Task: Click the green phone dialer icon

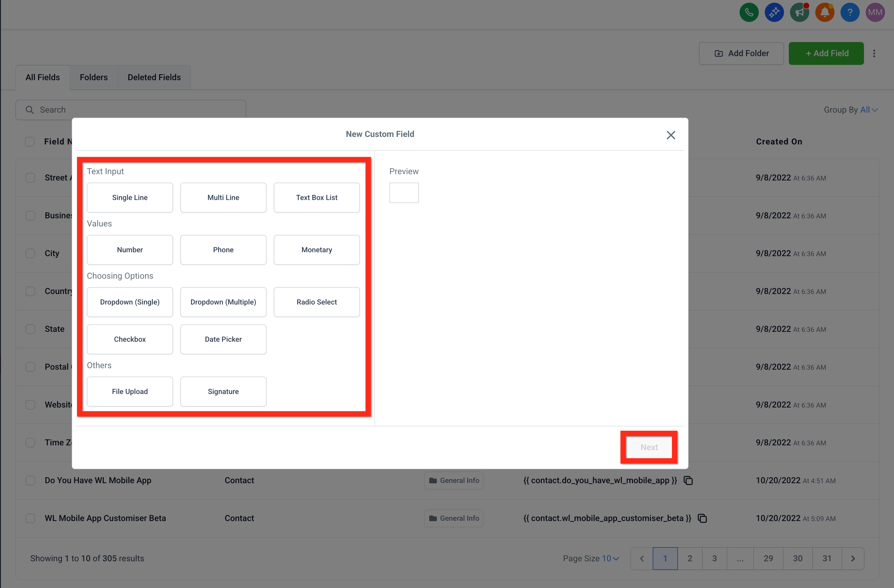Action: 749,12
